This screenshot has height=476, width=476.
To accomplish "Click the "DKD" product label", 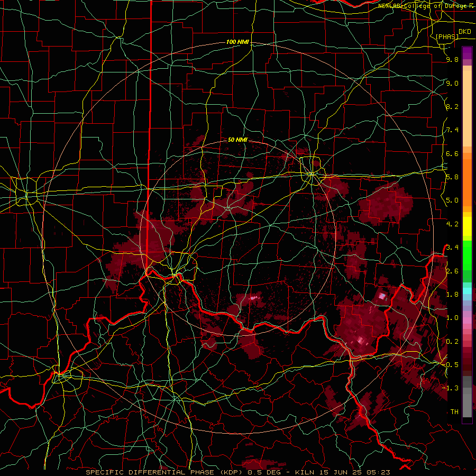I will coord(465,32).
